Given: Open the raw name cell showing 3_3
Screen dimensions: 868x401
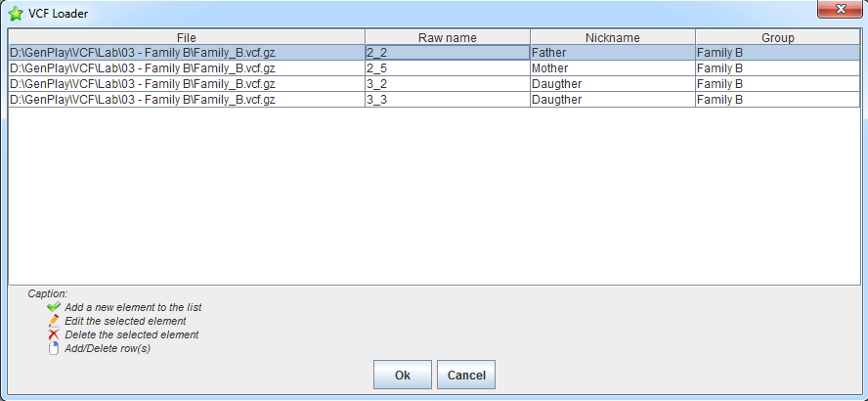Looking at the screenshot, I should 447,100.
